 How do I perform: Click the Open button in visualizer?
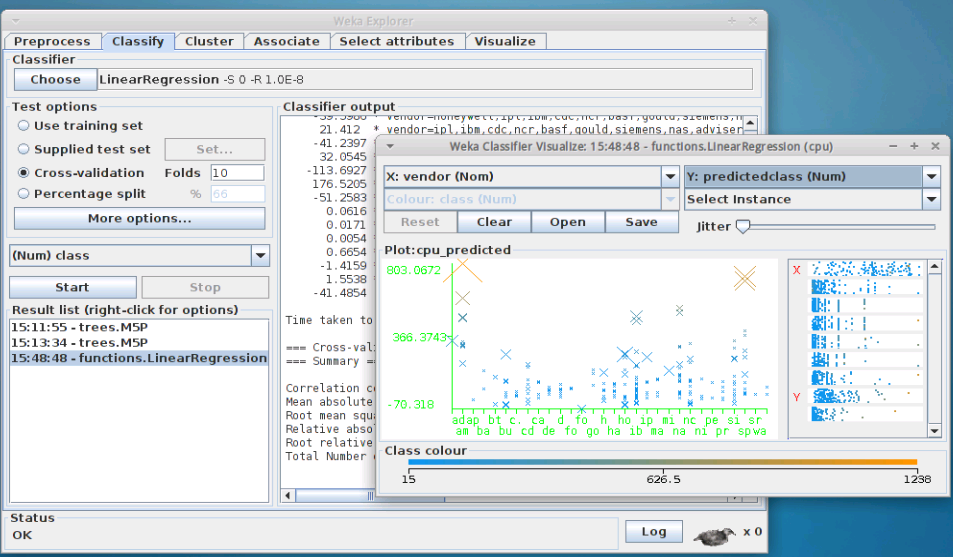(568, 222)
